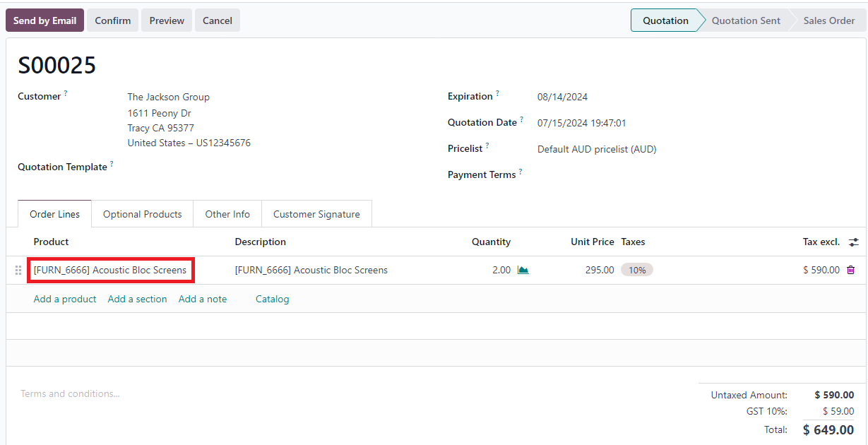This screenshot has height=445, width=868.
Task: Delete the Acoustic Bloc Screens order line
Action: coord(850,270)
